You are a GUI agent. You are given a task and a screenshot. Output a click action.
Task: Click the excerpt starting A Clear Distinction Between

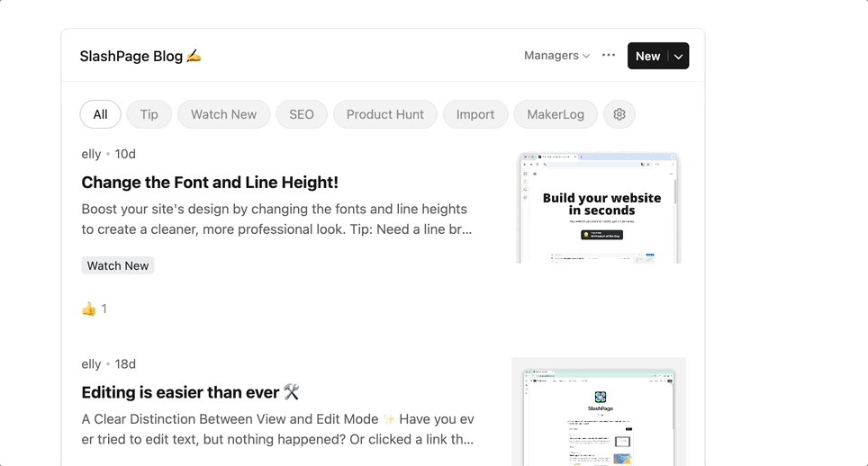(x=277, y=429)
